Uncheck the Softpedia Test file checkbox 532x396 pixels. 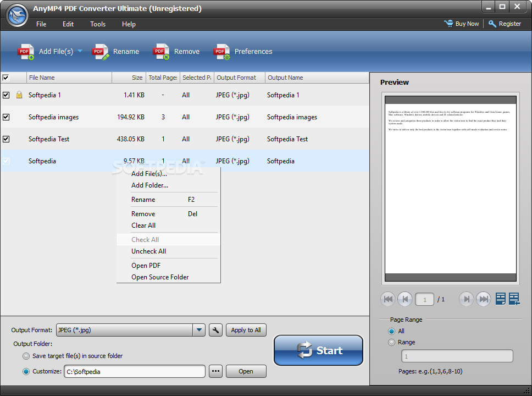tap(6, 139)
